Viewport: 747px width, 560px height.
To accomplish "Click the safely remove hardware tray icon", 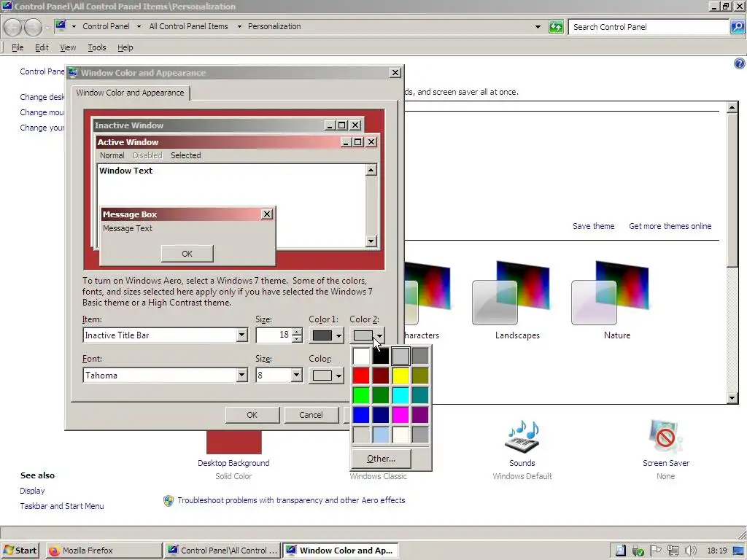I will [x=638, y=551].
